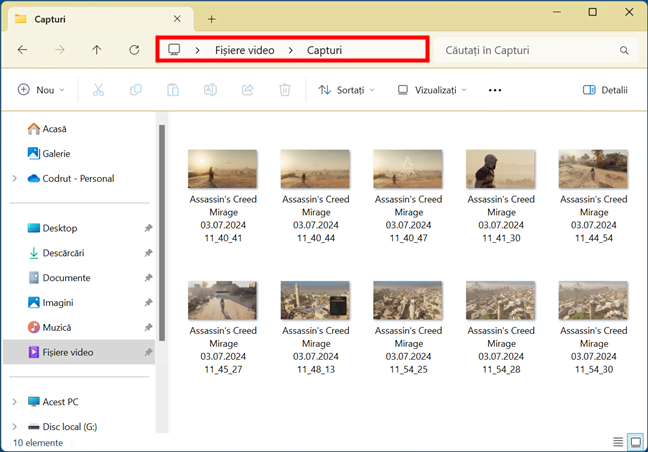The height and width of the screenshot is (452, 648).
Task: Add a new tab with plus button
Action: [211, 19]
